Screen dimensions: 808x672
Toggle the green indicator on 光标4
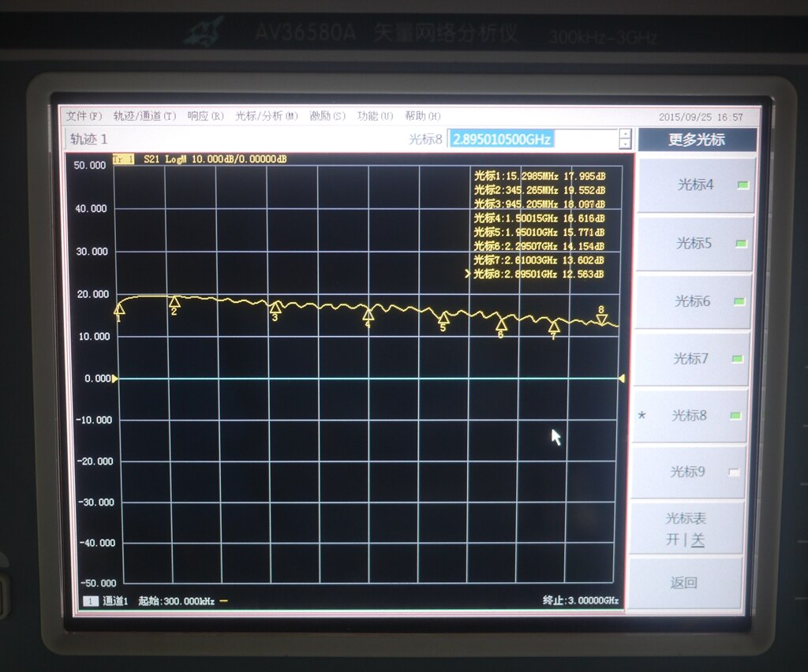[742, 183]
